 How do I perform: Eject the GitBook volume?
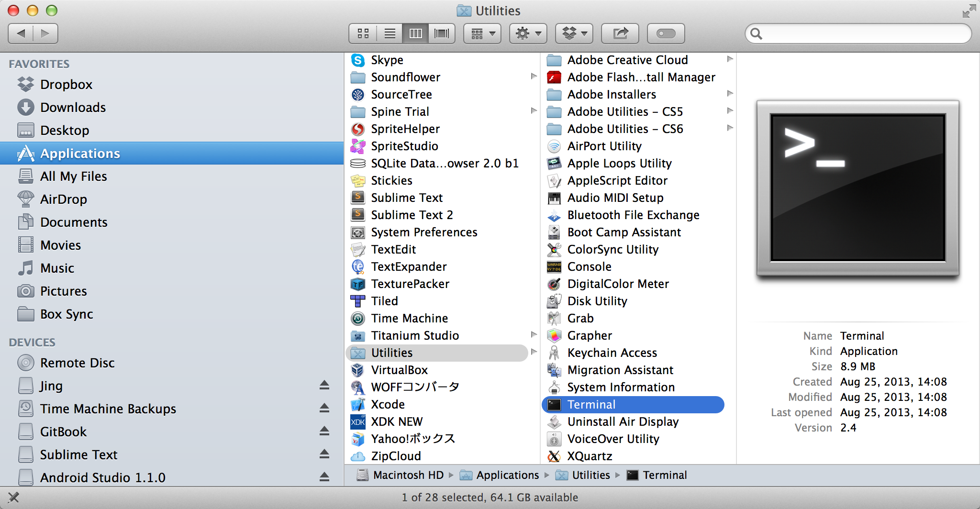[x=324, y=431]
